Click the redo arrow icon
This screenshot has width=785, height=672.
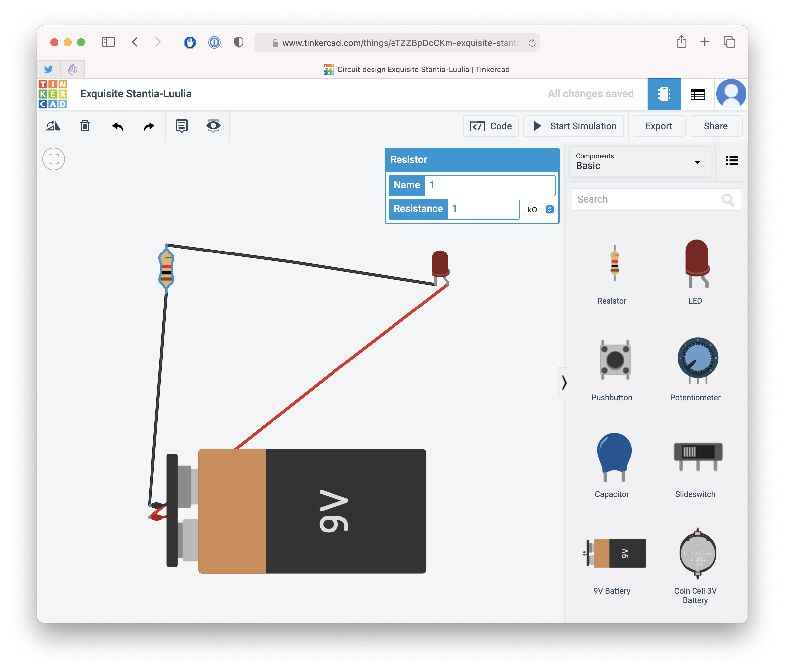149,126
